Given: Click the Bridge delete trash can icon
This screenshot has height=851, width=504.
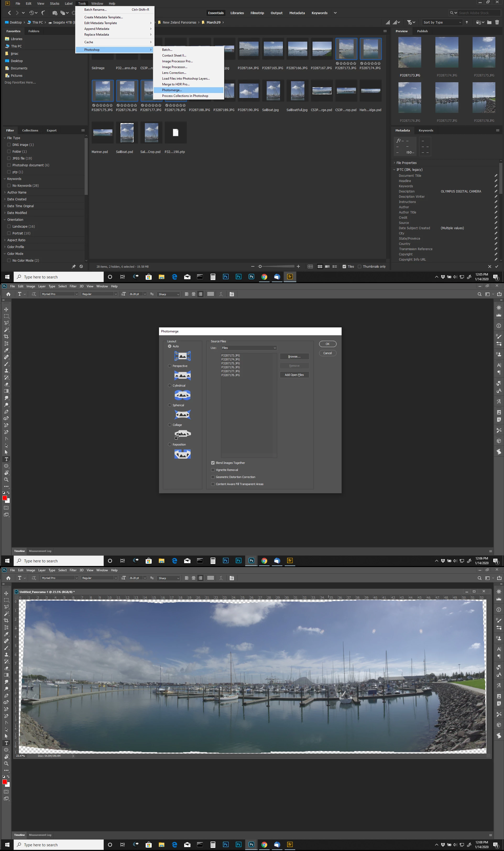Looking at the screenshot, I should point(497,23).
